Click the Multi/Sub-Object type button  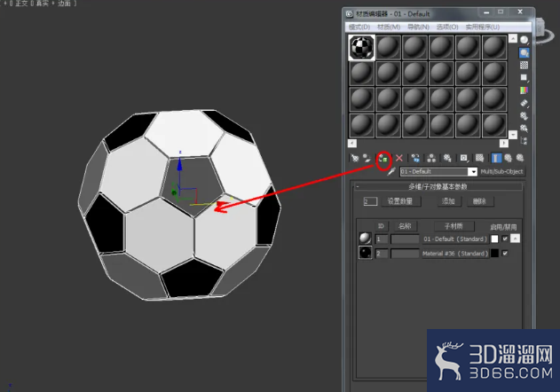tap(501, 172)
